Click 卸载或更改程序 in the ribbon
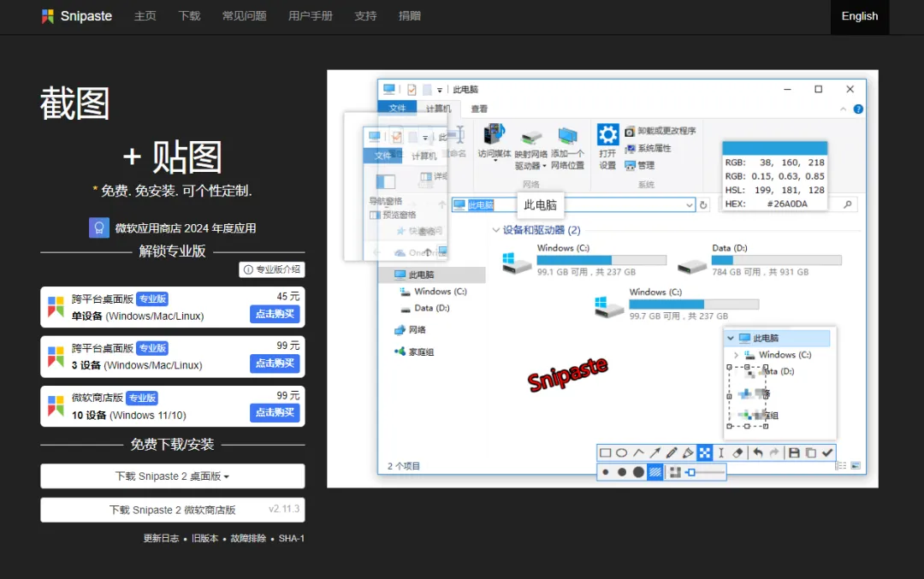The height and width of the screenshot is (579, 924). (x=660, y=131)
